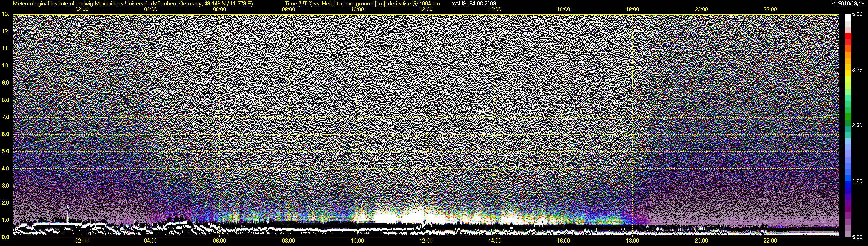The height and width of the screenshot is (246, 868).
Task: Click the 12:00 label on the bottom time axis
Action: (x=426, y=241)
